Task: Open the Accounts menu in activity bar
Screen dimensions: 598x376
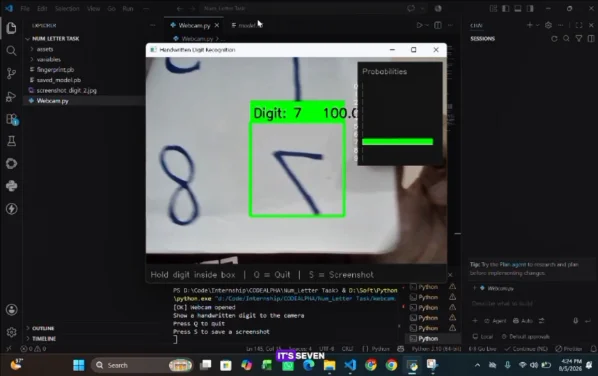Action: [x=11, y=310]
